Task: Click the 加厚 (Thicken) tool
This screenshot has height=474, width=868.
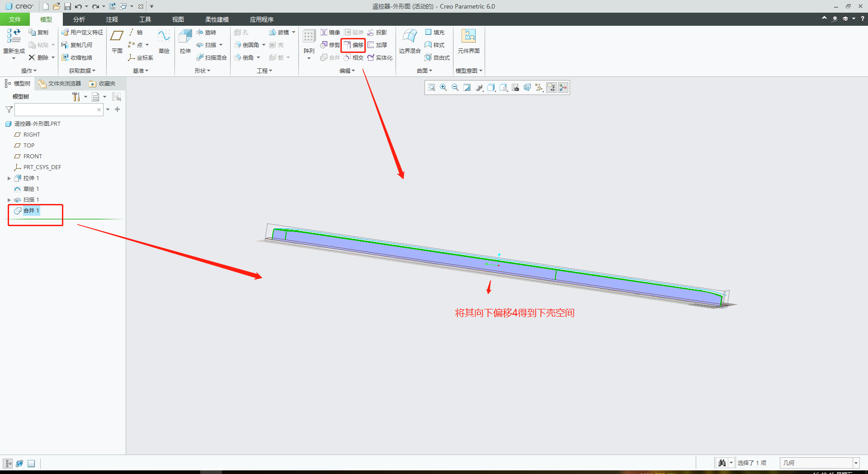Action: tap(377, 45)
